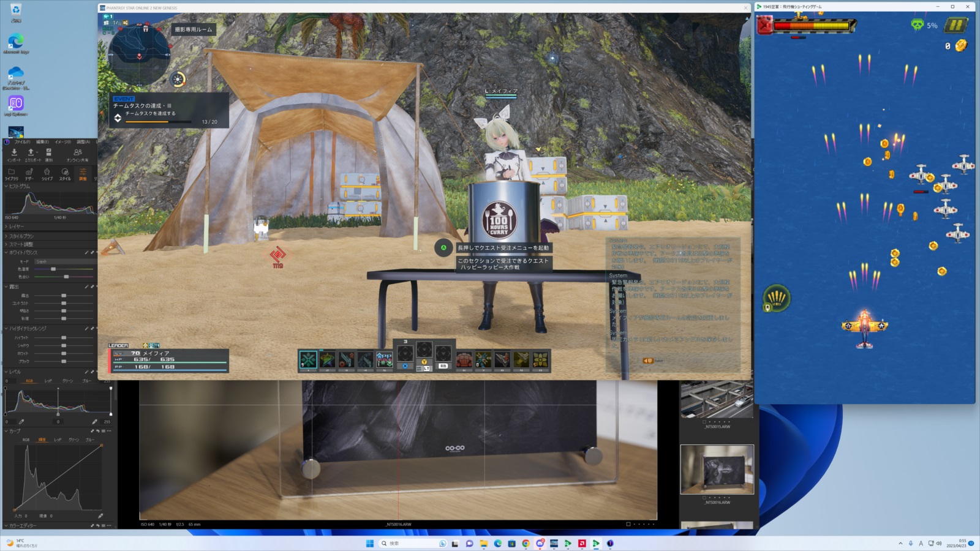Open the Windows Start menu
This screenshot has height=551, width=980.
pyautogui.click(x=369, y=543)
